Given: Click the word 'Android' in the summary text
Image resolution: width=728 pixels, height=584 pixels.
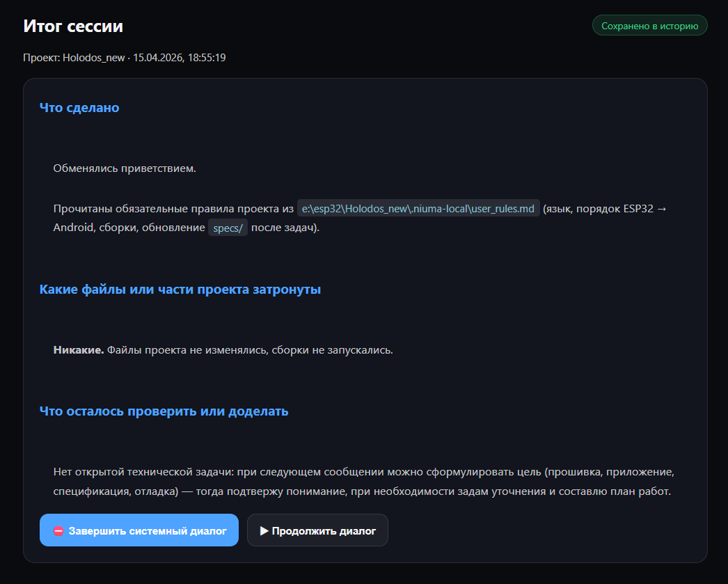Looking at the screenshot, I should pos(74,227).
